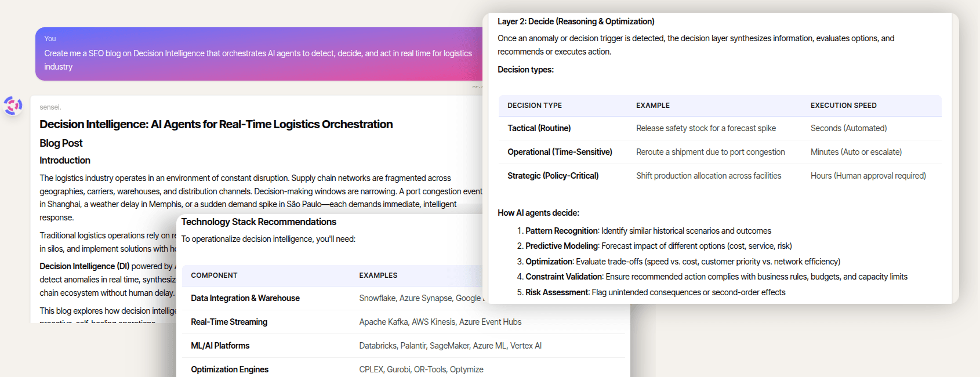The height and width of the screenshot is (377, 980).
Task: Click the 'Blog Post' heading
Action: [x=61, y=143]
